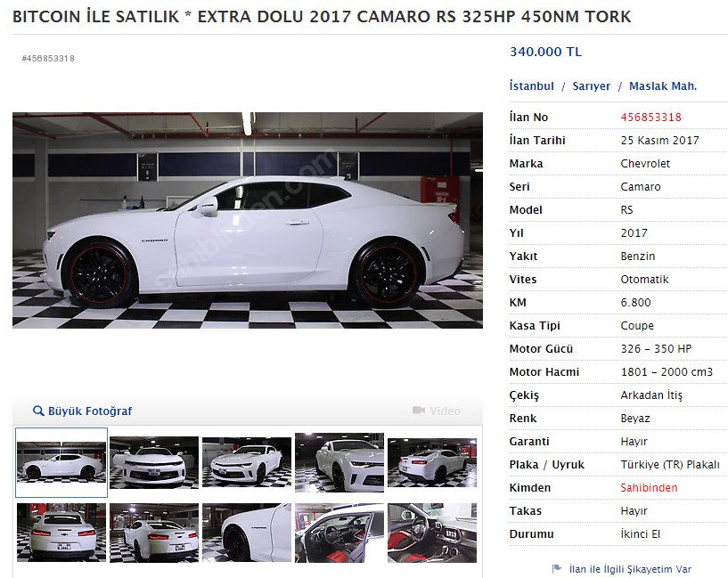Click the complaint flag icon

[557, 569]
